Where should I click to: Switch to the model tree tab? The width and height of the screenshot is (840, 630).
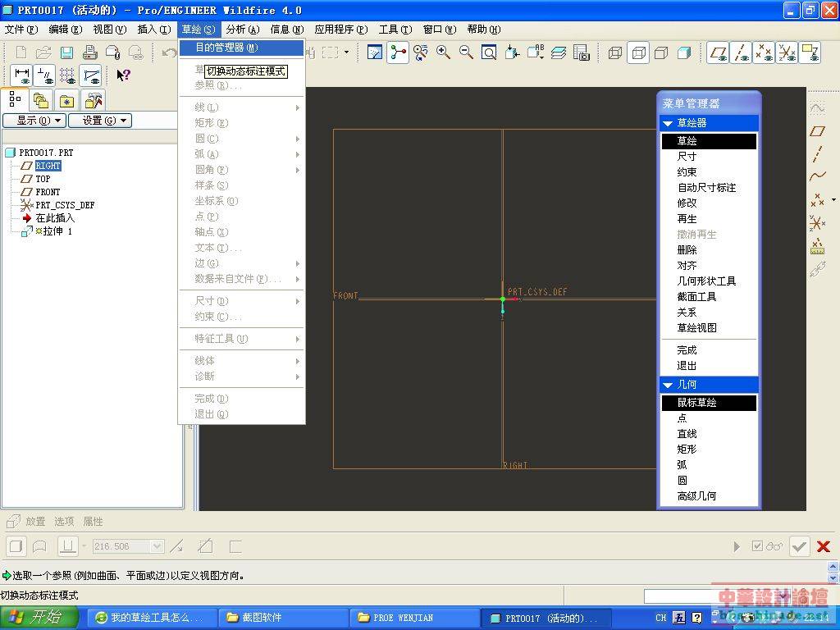(x=15, y=99)
